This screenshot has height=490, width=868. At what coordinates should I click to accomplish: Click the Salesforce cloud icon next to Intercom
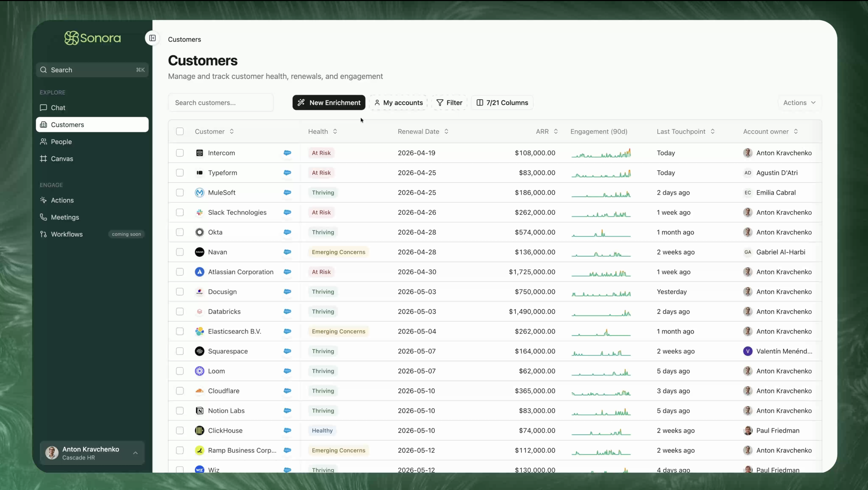tap(287, 153)
